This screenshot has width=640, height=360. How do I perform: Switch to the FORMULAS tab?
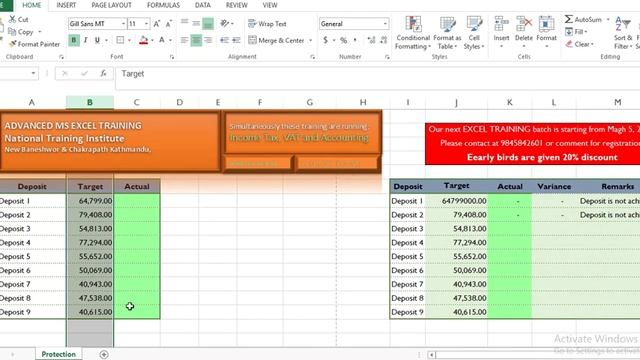[x=163, y=5]
